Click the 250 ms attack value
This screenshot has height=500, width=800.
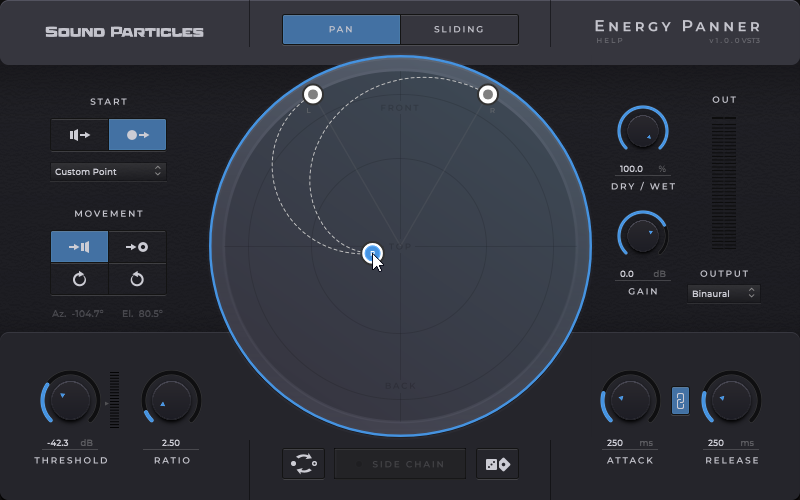pos(631,443)
